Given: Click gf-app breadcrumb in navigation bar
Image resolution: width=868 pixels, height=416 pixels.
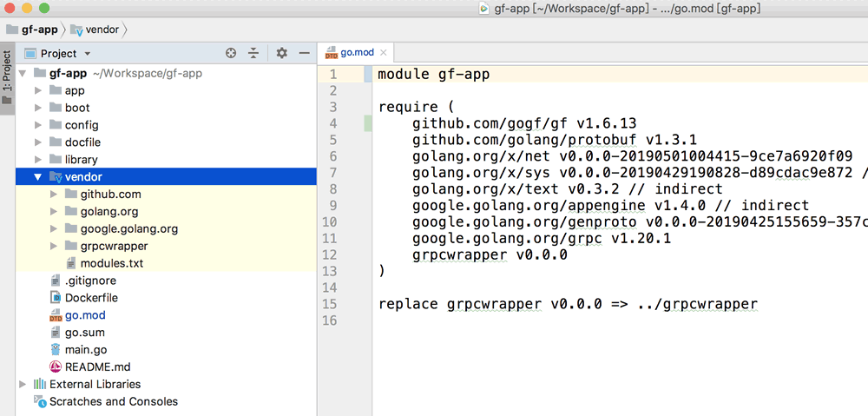Looking at the screenshot, I should [33, 30].
